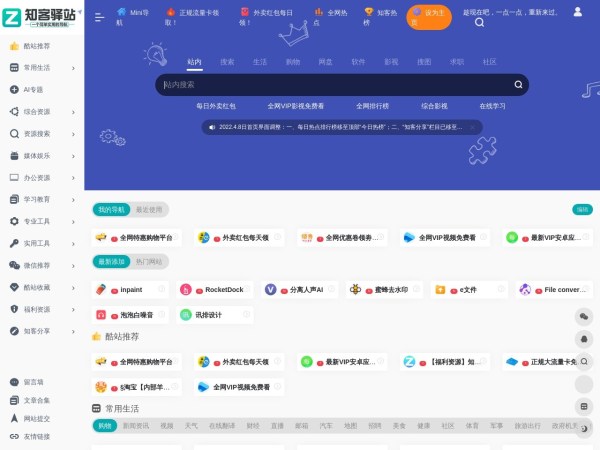Screen dimensions: 600x450
Task: Select the 影视 search tab
Action: tap(390, 62)
